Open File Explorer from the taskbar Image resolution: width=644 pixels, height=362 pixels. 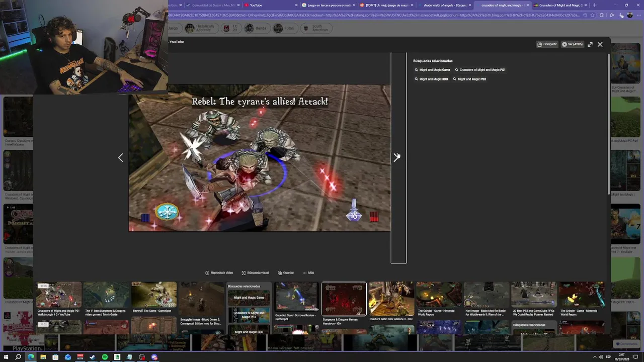(x=43, y=357)
